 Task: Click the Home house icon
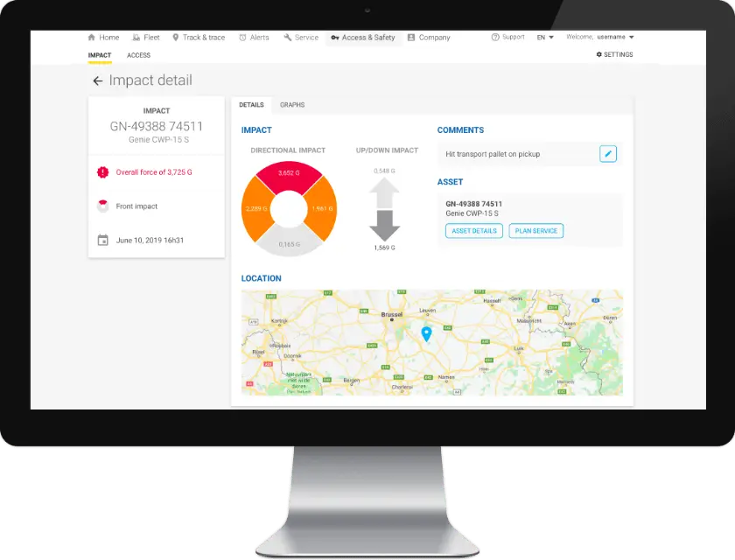pos(91,37)
